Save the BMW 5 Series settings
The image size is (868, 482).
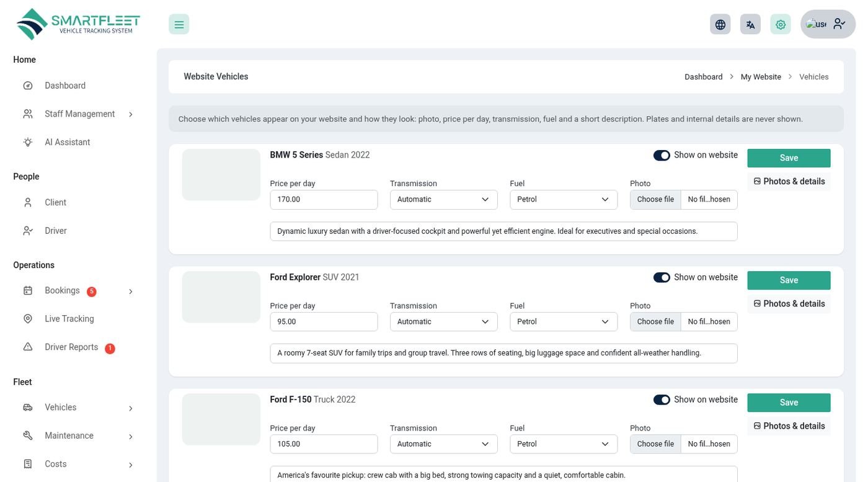point(789,158)
